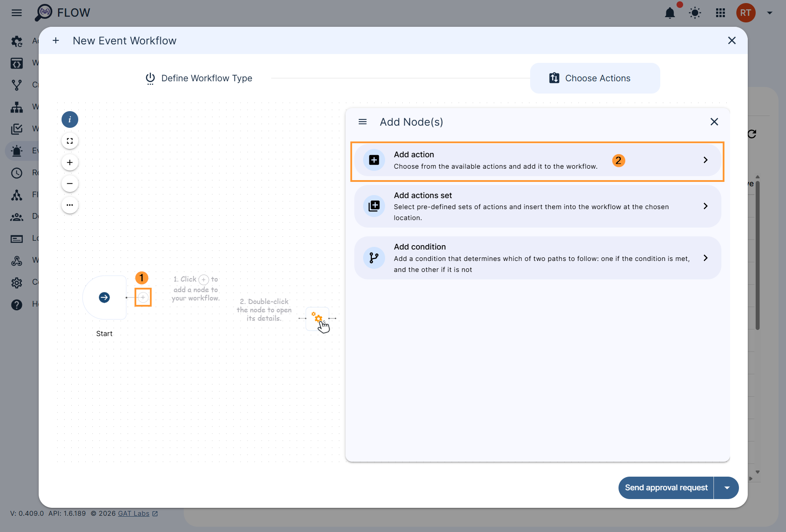
Task: Click the clock icon in the sidebar
Action: (x=17, y=173)
